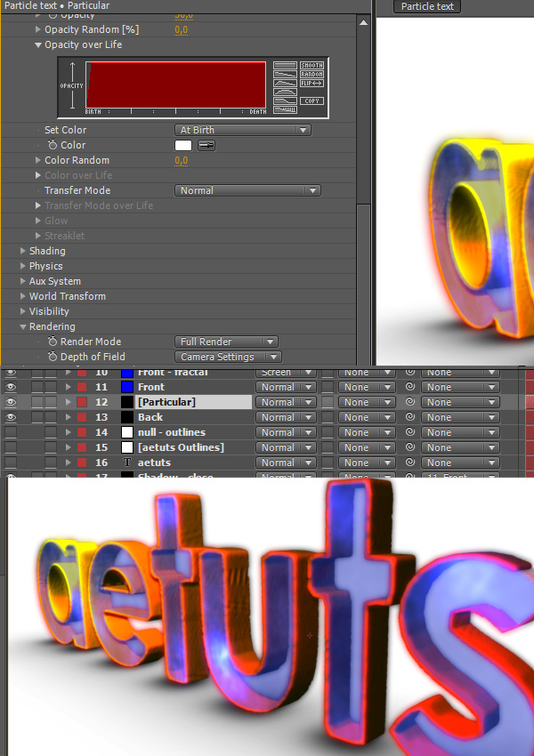Toggle the Depth of Field stopwatch
Image resolution: width=534 pixels, height=756 pixels.
point(53,357)
